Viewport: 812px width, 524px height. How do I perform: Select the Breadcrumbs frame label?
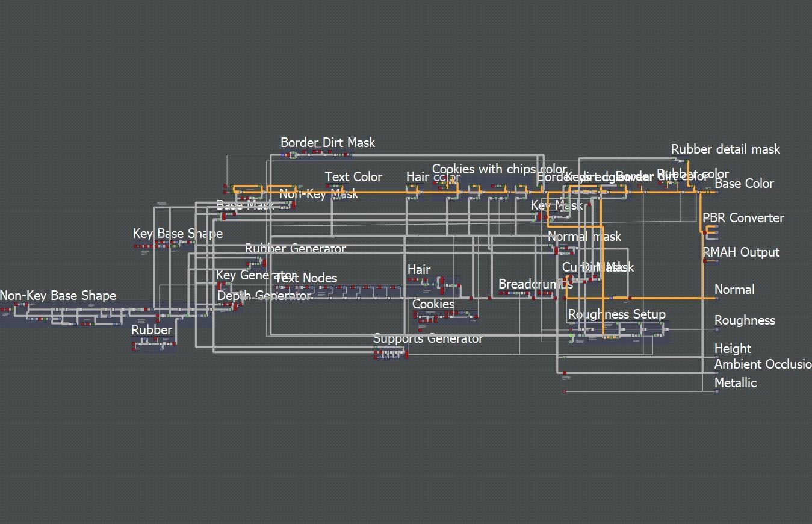pyautogui.click(x=536, y=284)
